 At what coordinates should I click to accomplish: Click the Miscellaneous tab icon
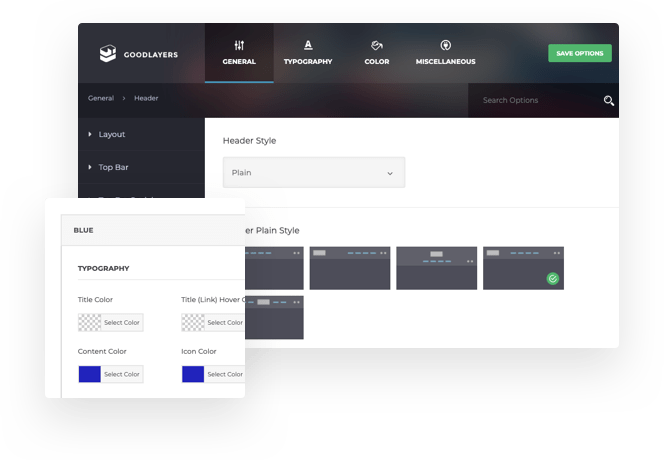pos(445,45)
